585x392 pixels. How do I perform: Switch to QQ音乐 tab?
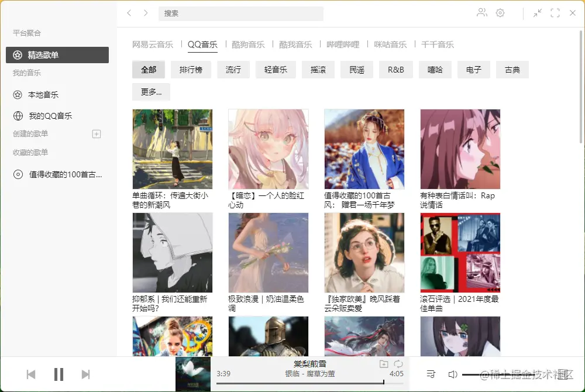pos(202,44)
